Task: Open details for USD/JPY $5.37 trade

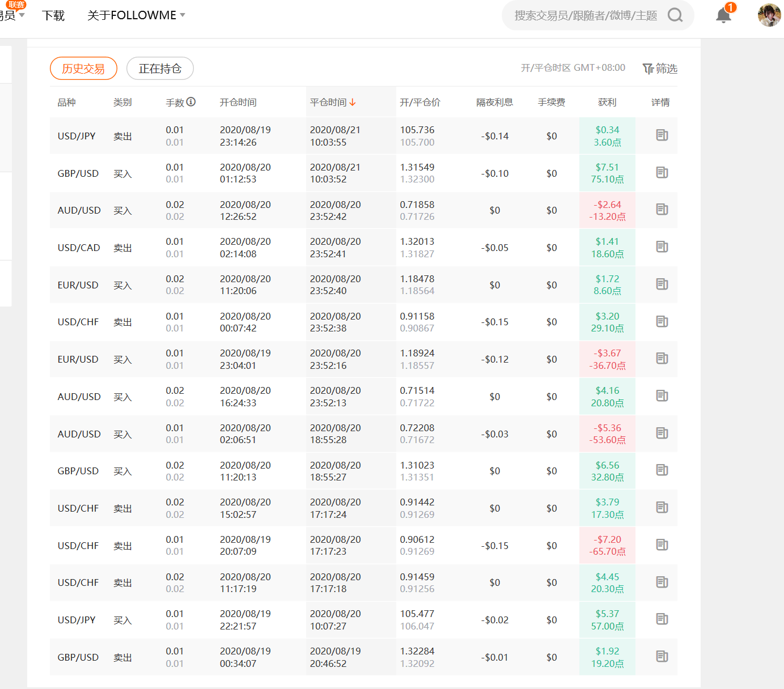Action: coord(662,619)
